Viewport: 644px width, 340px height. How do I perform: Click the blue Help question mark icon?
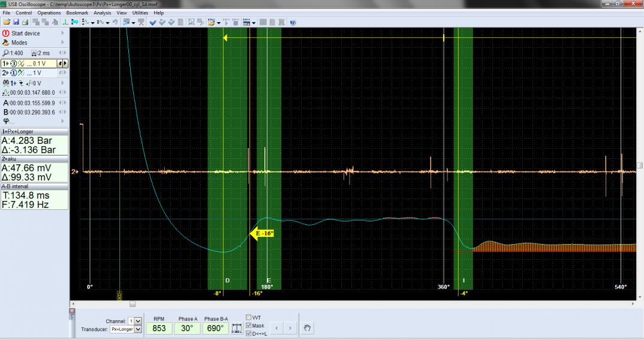click(x=293, y=22)
